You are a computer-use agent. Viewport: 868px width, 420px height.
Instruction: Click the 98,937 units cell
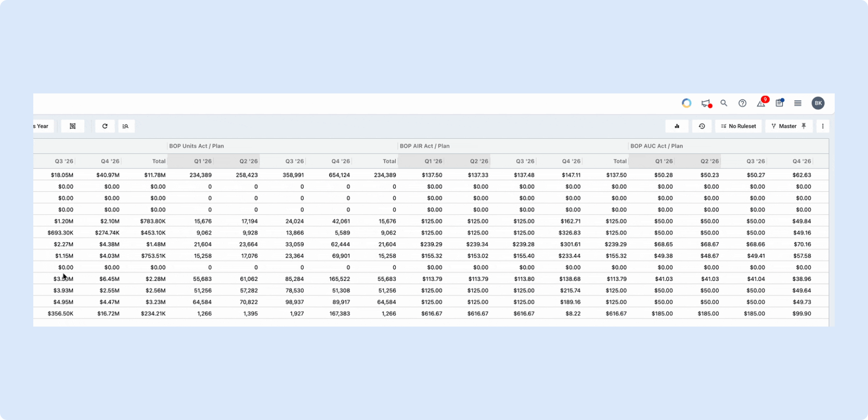coord(295,302)
